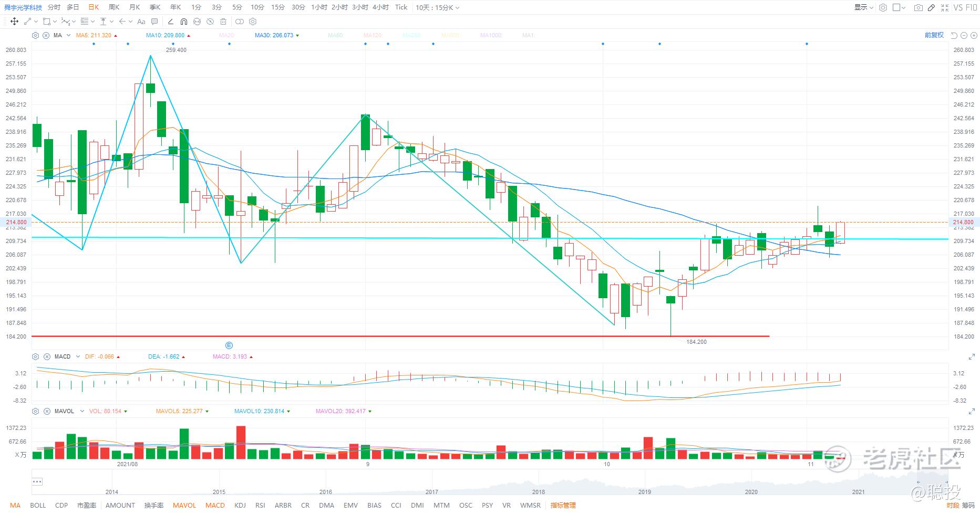980x515 pixels.
Task: Click the linked-circles overlay icon
Action: 240,22
